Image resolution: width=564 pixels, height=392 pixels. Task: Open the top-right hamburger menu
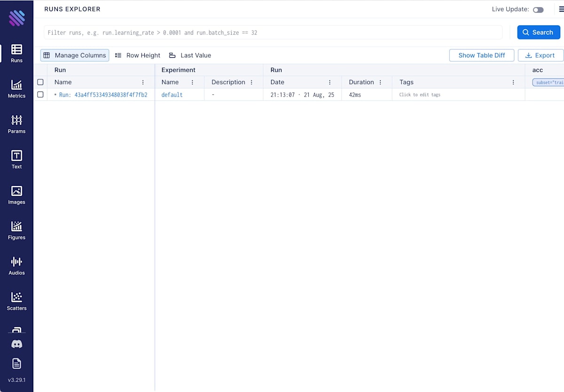click(x=561, y=9)
